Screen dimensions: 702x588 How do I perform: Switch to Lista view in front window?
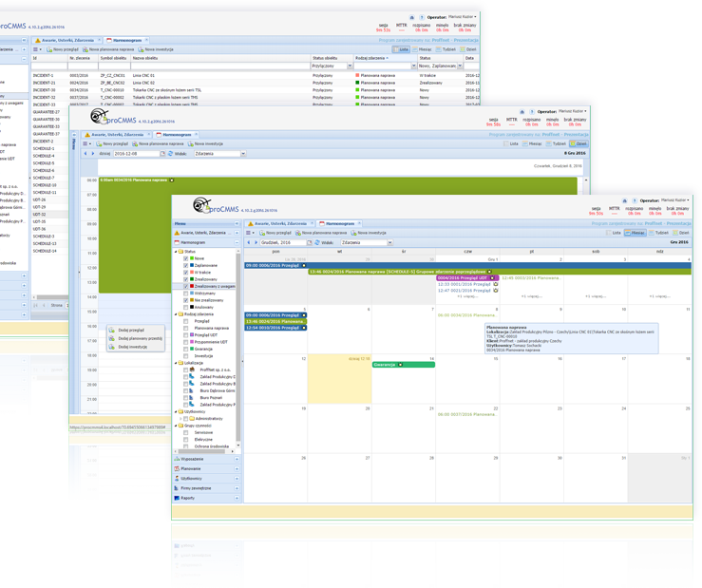pyautogui.click(x=614, y=232)
